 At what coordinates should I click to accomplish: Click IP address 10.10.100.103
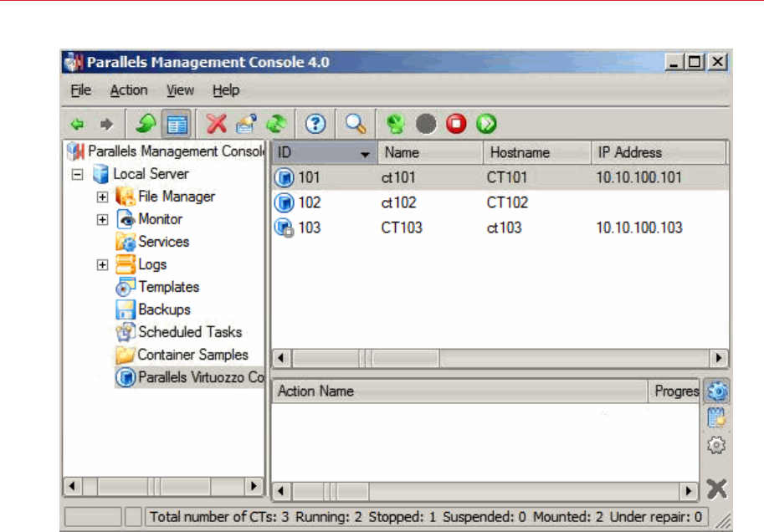638,228
